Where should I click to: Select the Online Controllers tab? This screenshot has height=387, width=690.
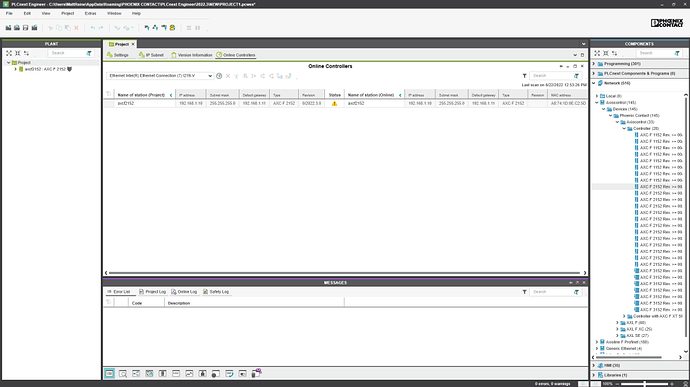[x=236, y=55]
